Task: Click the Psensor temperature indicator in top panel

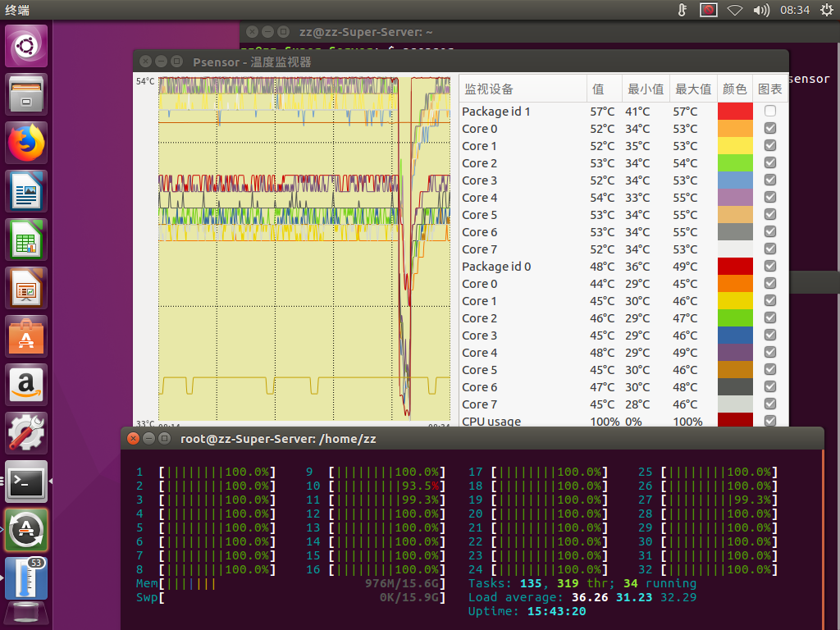Action: pos(682,11)
